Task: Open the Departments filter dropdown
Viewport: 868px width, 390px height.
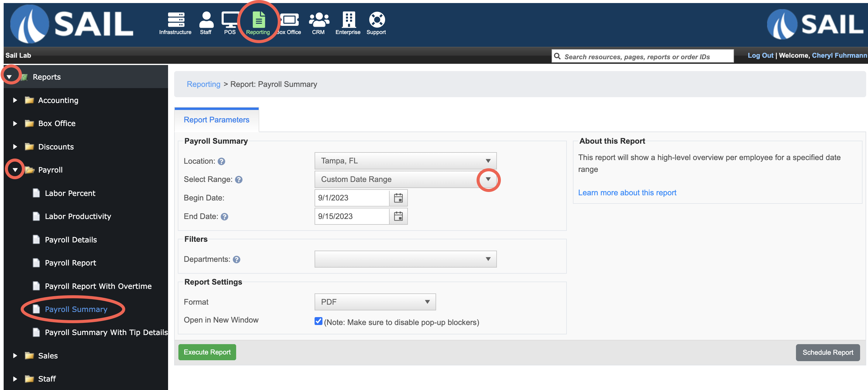Action: tap(405, 259)
